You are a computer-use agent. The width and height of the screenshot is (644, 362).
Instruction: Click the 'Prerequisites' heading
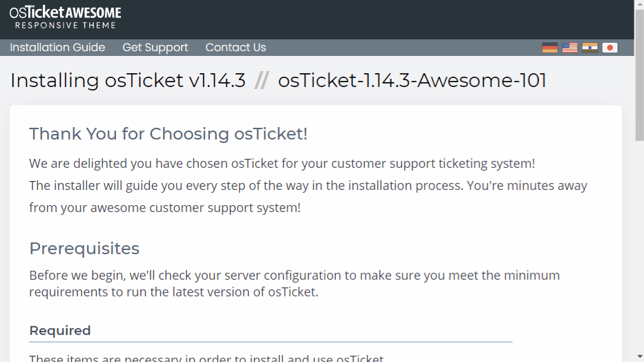[84, 248]
